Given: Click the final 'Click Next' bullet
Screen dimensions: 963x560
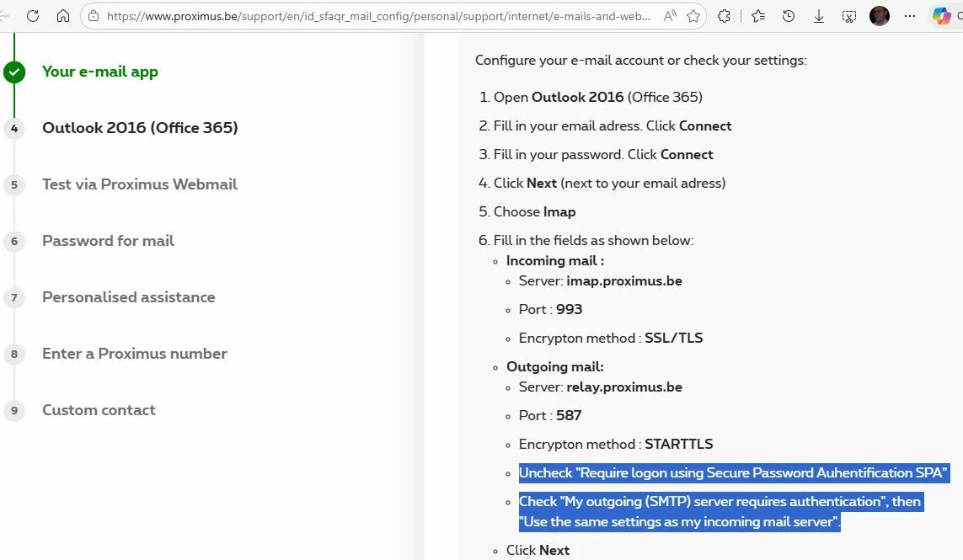Looking at the screenshot, I should [x=538, y=550].
